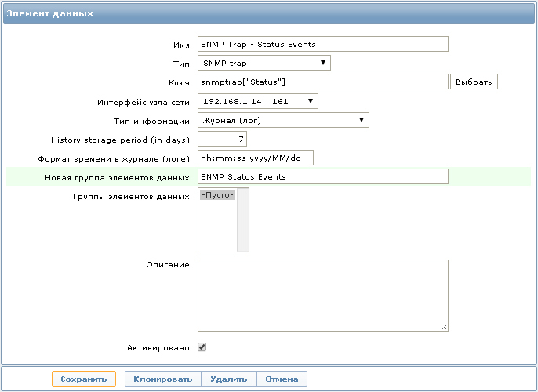
Task: Open Тип информации dropdown with Журнал (лог)
Action: (x=283, y=120)
